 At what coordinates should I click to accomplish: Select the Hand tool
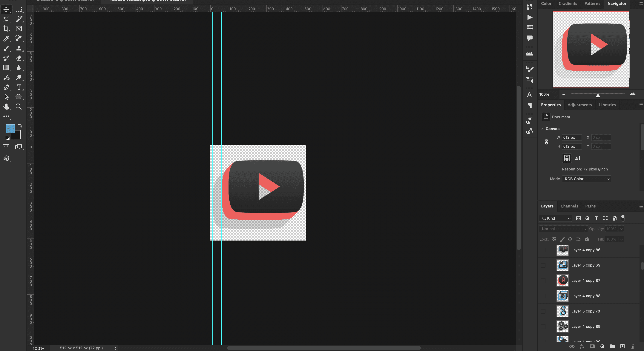point(6,107)
